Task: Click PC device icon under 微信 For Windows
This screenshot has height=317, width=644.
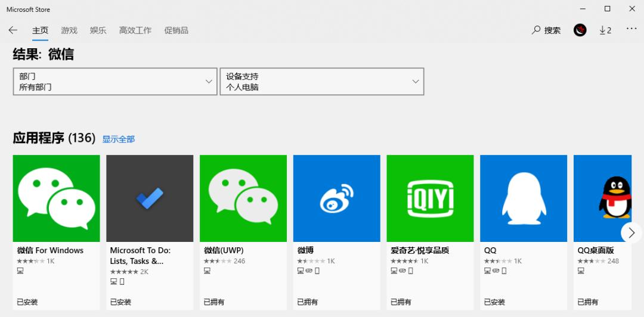Action: 20,271
